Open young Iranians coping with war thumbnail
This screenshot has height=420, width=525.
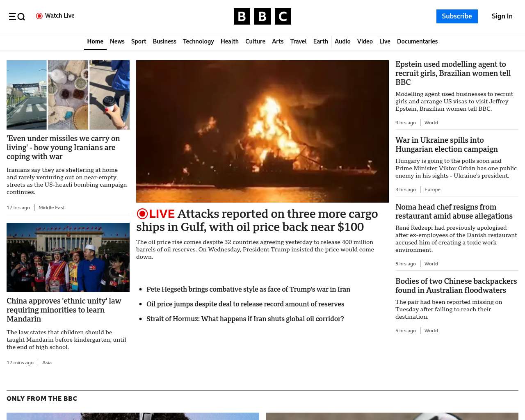point(68,95)
